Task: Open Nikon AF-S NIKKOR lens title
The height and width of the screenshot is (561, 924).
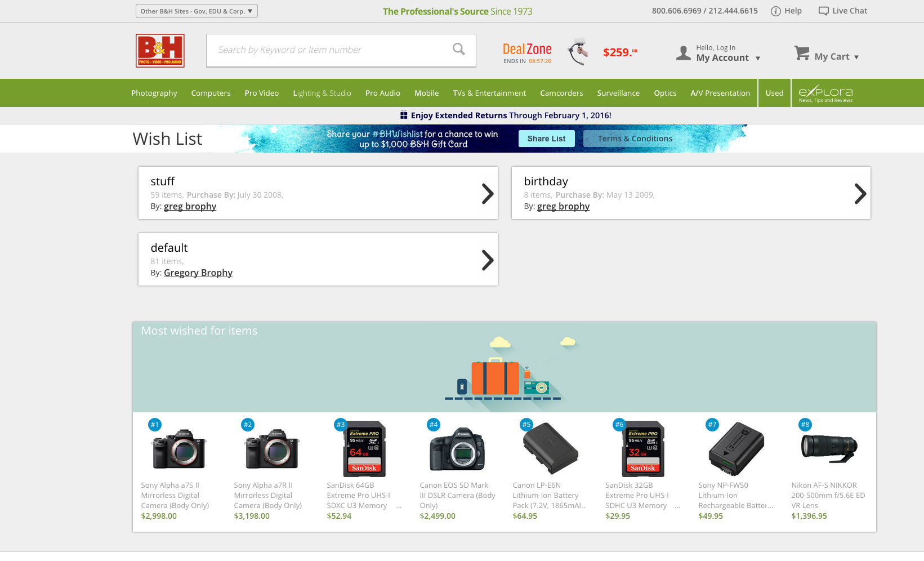Action: [x=828, y=495]
